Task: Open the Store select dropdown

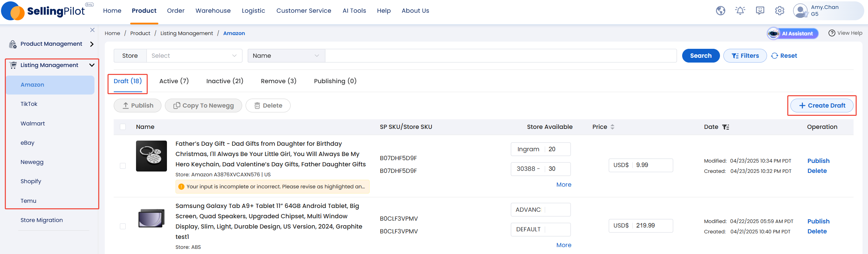Action: click(x=194, y=56)
